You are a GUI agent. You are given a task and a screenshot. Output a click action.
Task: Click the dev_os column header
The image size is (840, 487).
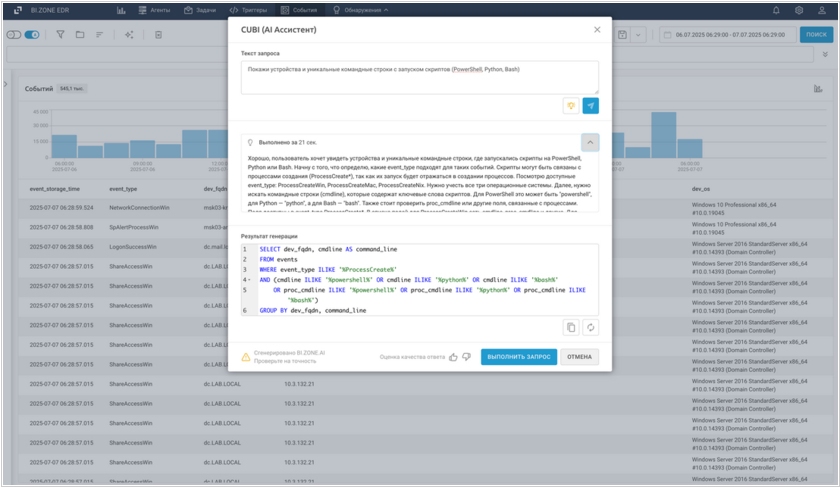(700, 189)
